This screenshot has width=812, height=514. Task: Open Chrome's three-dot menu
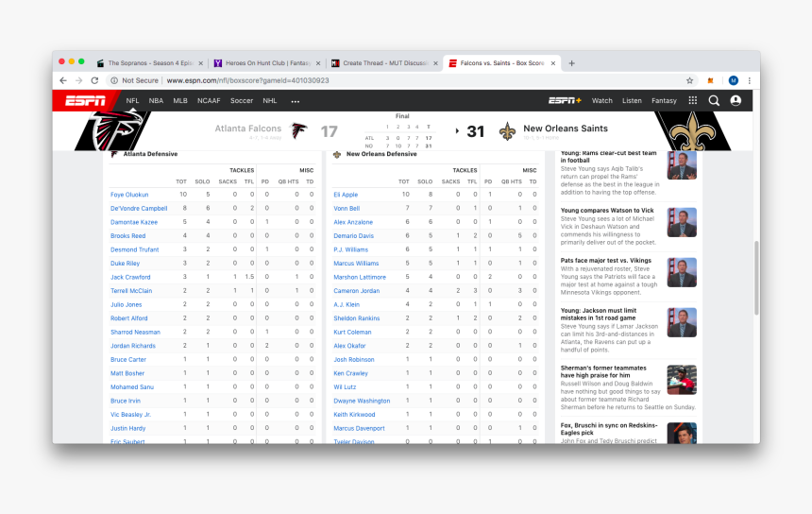click(750, 80)
